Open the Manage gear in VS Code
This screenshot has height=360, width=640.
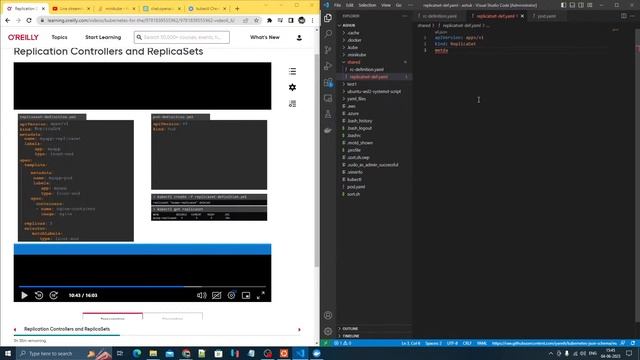[x=328, y=331]
